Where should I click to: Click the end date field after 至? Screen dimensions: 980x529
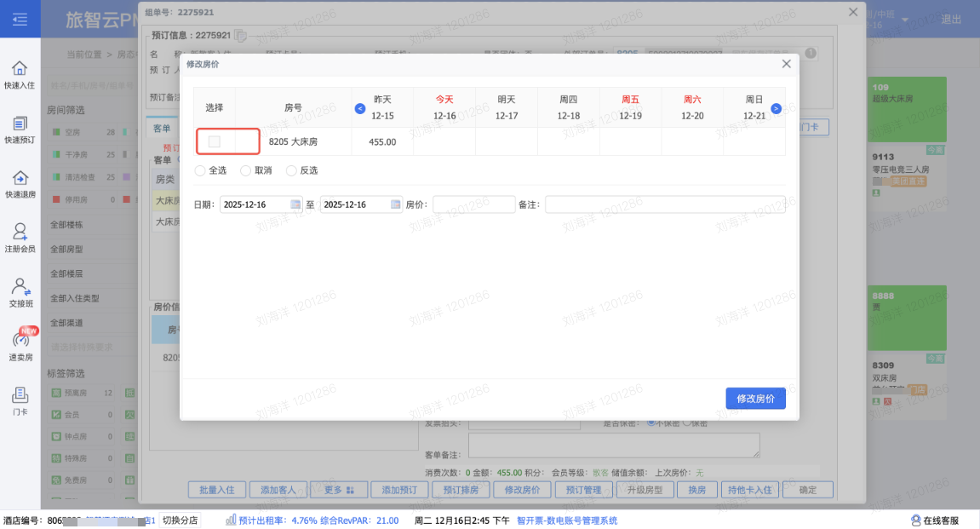pos(361,204)
